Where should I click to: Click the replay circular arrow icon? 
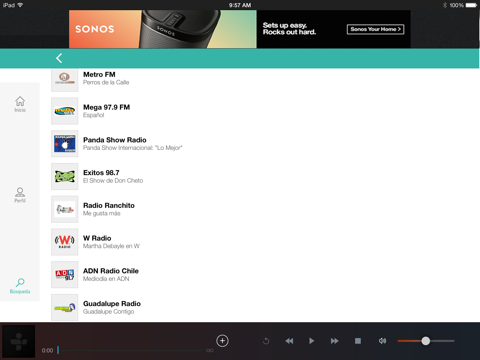266,341
